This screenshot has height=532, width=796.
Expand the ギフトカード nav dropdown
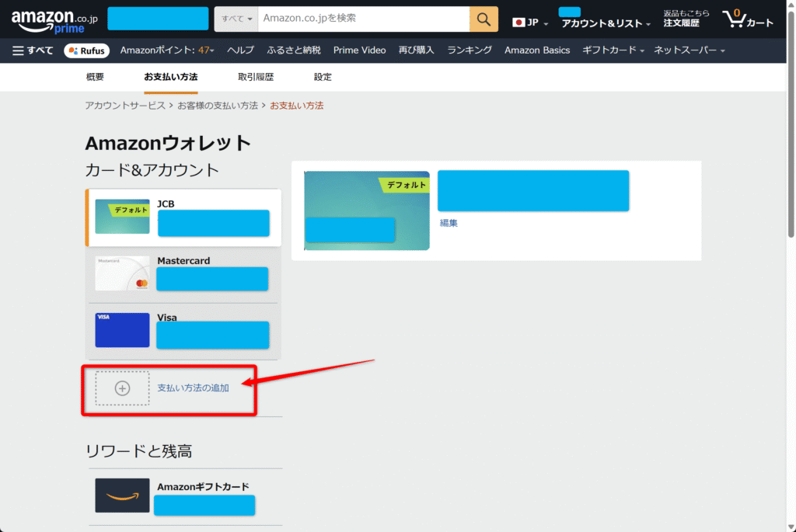(613, 50)
